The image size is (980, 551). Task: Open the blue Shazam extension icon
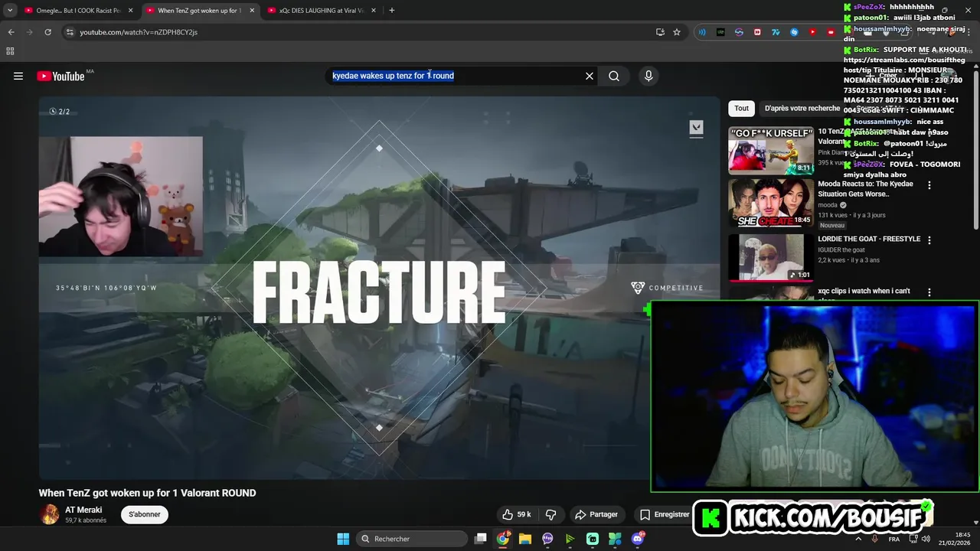click(794, 32)
